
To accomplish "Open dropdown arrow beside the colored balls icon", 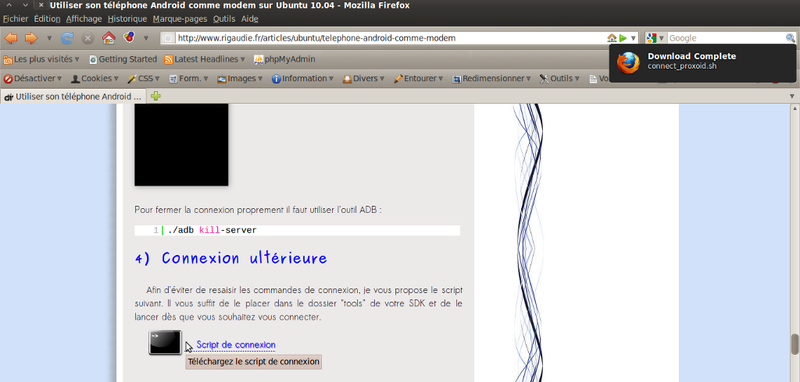I will pyautogui.click(x=146, y=38).
